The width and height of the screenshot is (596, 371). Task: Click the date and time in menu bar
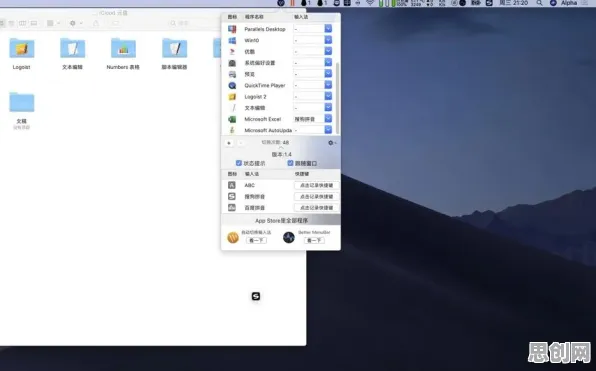point(513,3)
